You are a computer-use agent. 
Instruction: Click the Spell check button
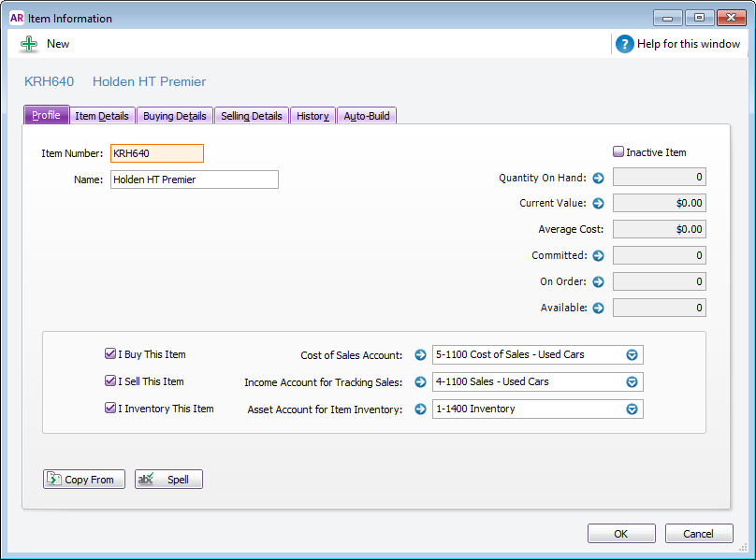(168, 480)
